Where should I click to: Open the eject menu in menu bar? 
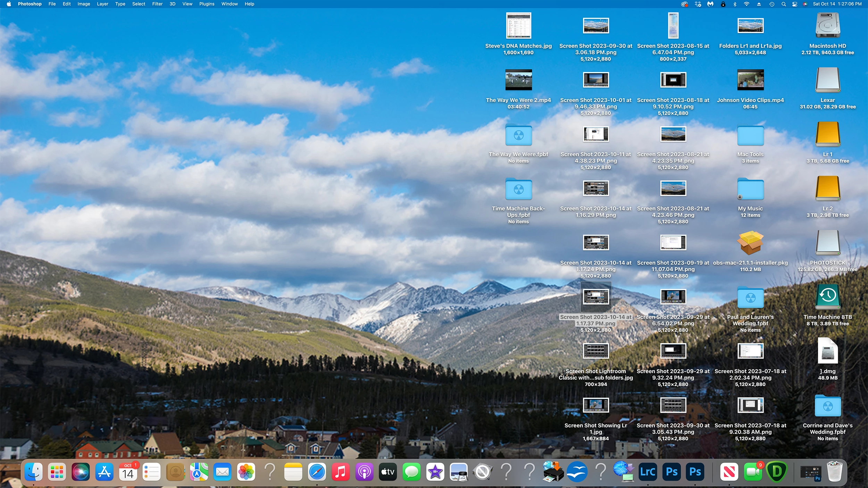point(759,4)
